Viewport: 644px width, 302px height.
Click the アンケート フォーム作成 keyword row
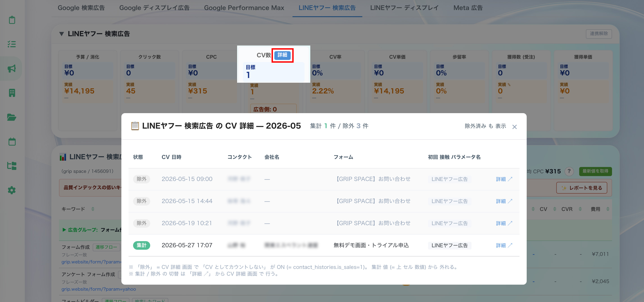pyautogui.click(x=88, y=275)
